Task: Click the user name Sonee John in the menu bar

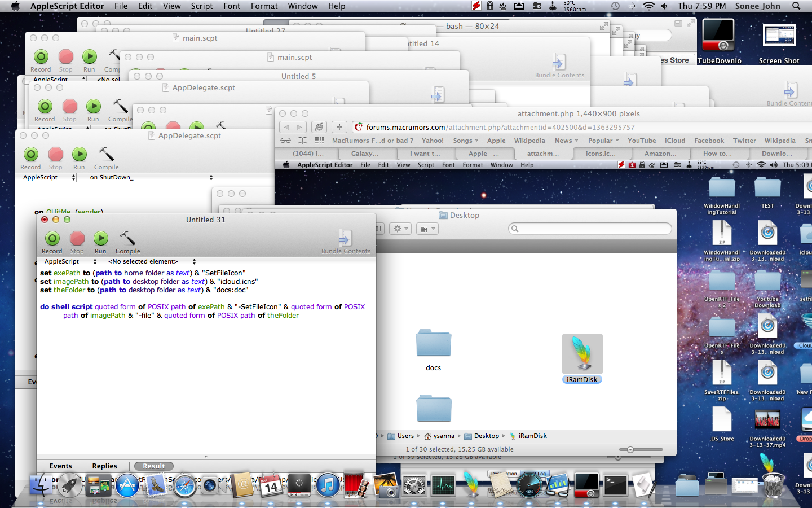Action: click(757, 6)
